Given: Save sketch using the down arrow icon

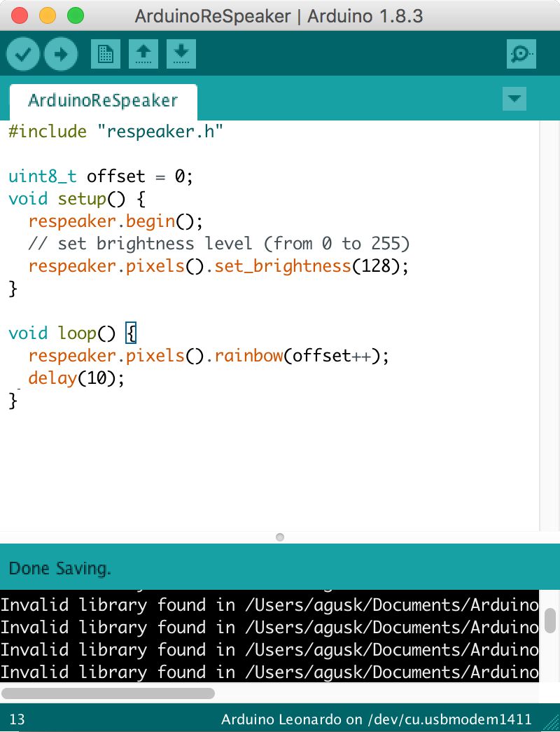Looking at the screenshot, I should tap(181, 54).
